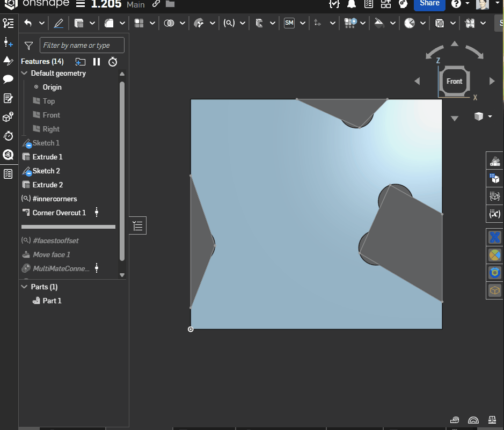Click the blue Share button
504x430 pixels.
pos(429,4)
